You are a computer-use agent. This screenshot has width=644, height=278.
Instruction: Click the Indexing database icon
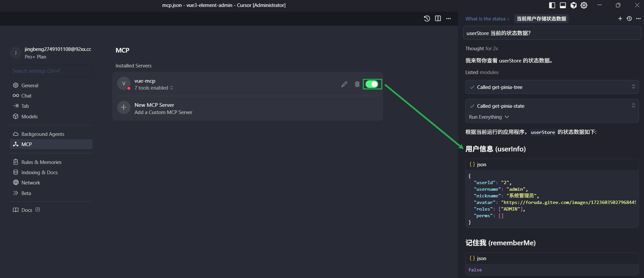[x=16, y=173]
